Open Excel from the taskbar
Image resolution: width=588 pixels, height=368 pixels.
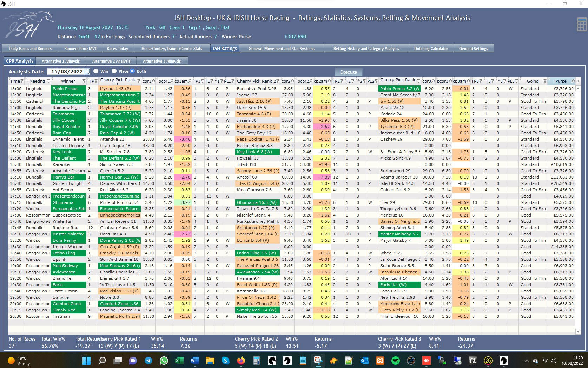point(179,361)
